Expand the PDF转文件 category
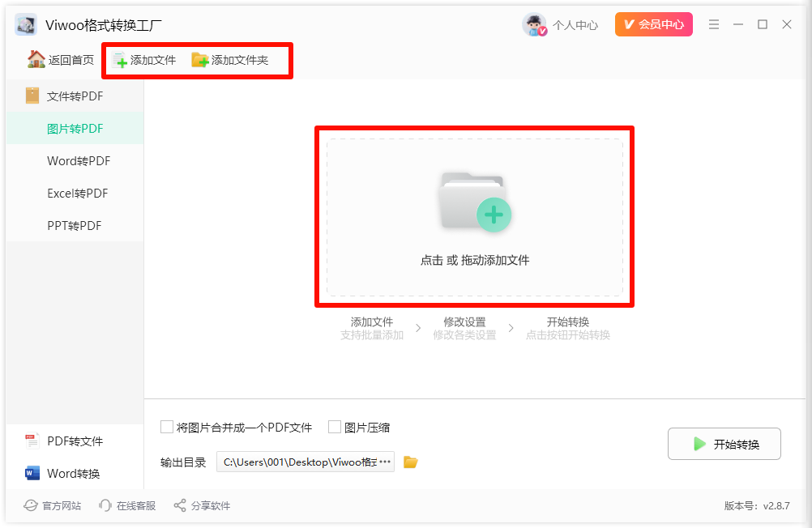The image size is (812, 528). click(x=75, y=441)
